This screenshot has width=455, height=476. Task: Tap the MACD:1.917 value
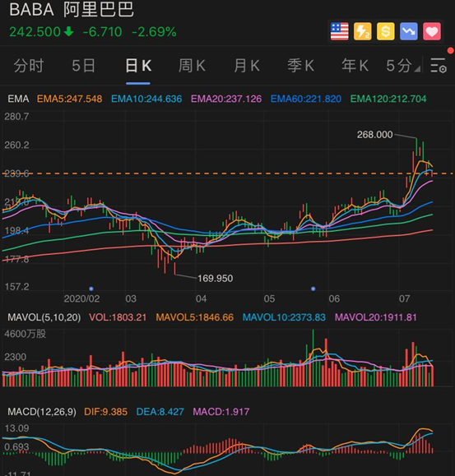(221, 412)
